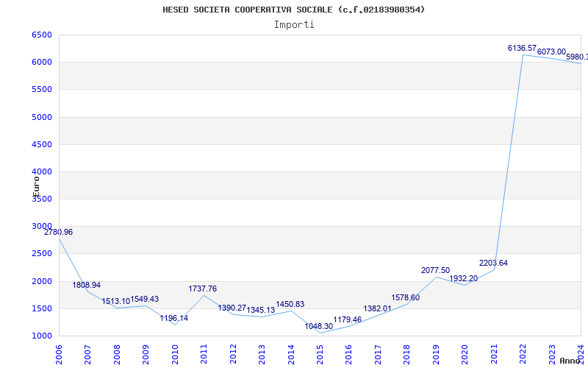
Task: Select the 2780.96 data label
Action: [59, 232]
